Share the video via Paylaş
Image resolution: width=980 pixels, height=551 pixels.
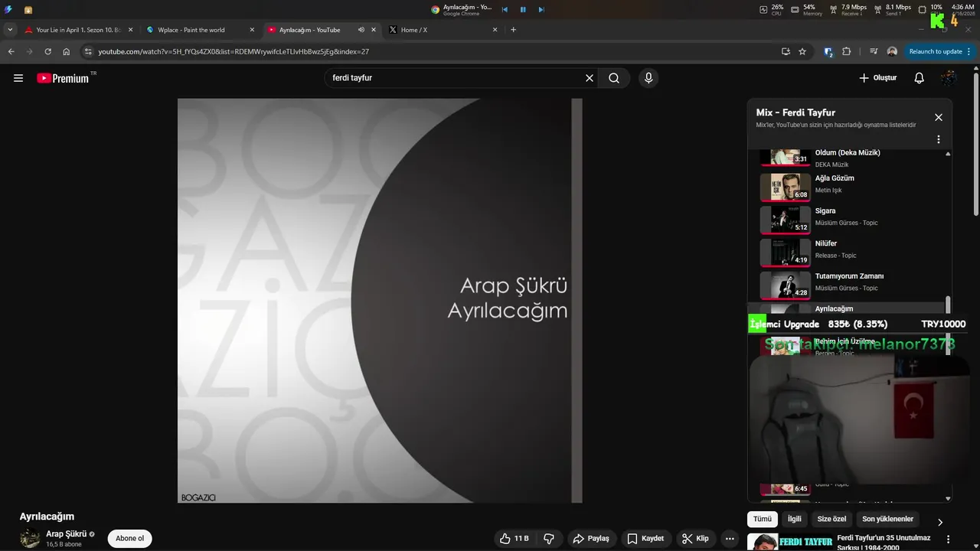(591, 539)
